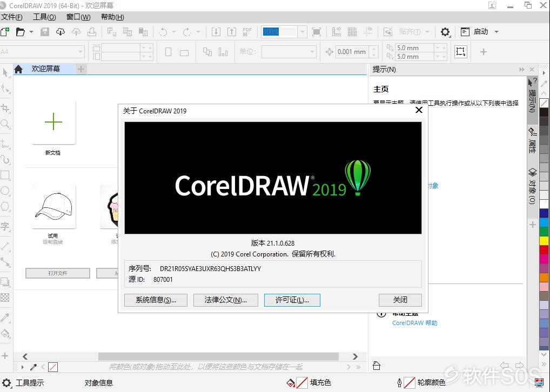Select the Rectangle tool in toolbox
550x392 pixels.
[5, 174]
